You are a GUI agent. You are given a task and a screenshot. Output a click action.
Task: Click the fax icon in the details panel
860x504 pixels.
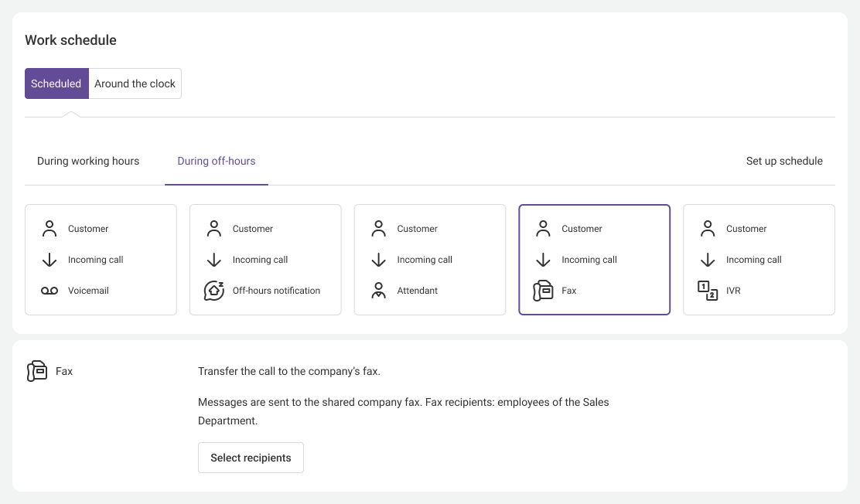pos(37,371)
